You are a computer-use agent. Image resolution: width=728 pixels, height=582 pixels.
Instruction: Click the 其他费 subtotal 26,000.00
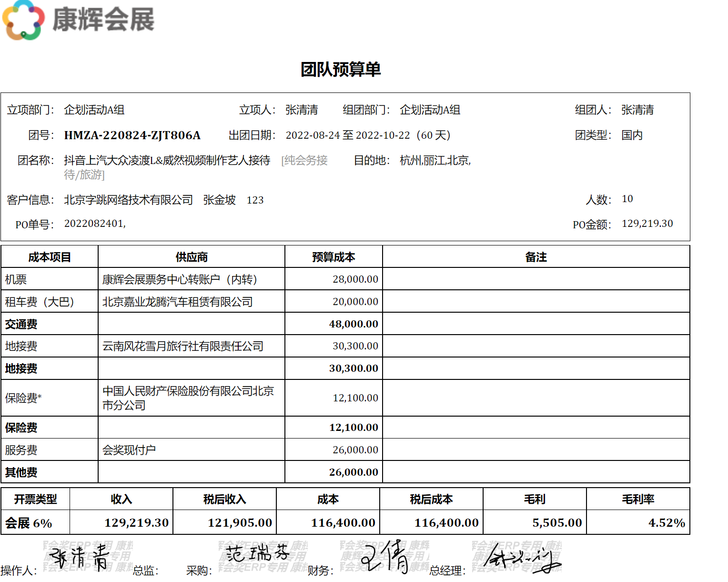(354, 472)
